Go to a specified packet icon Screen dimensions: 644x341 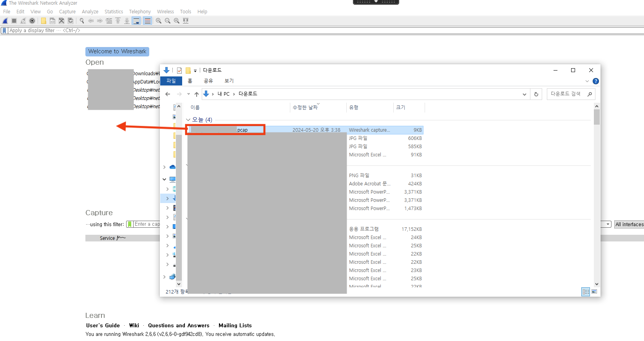tap(109, 21)
